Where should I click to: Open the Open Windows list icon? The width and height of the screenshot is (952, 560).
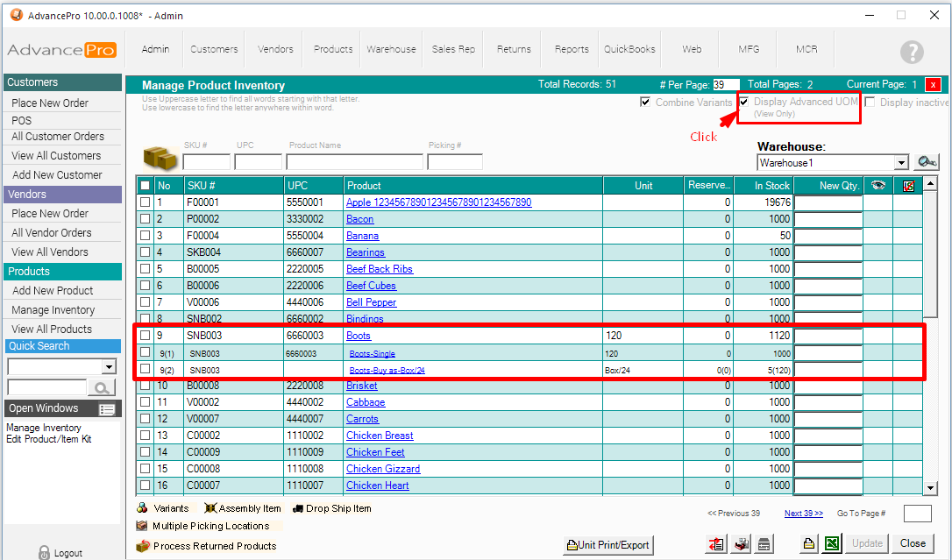click(x=107, y=409)
